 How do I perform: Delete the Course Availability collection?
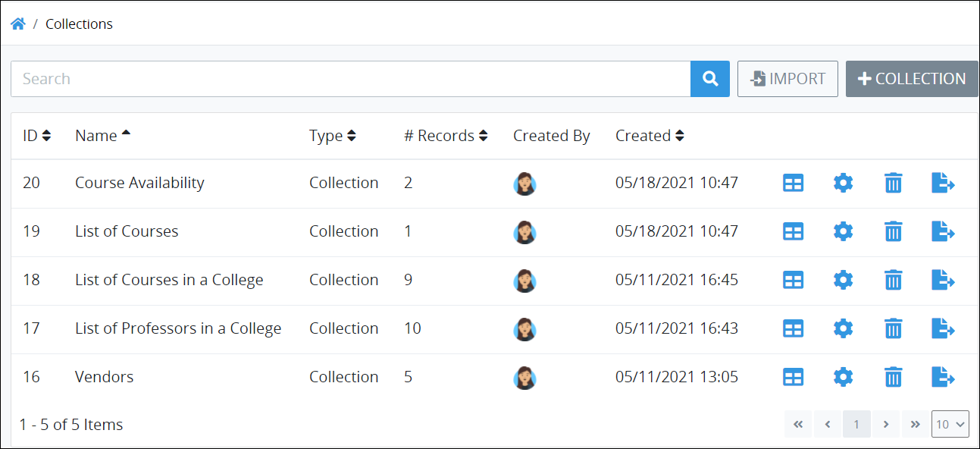click(894, 183)
